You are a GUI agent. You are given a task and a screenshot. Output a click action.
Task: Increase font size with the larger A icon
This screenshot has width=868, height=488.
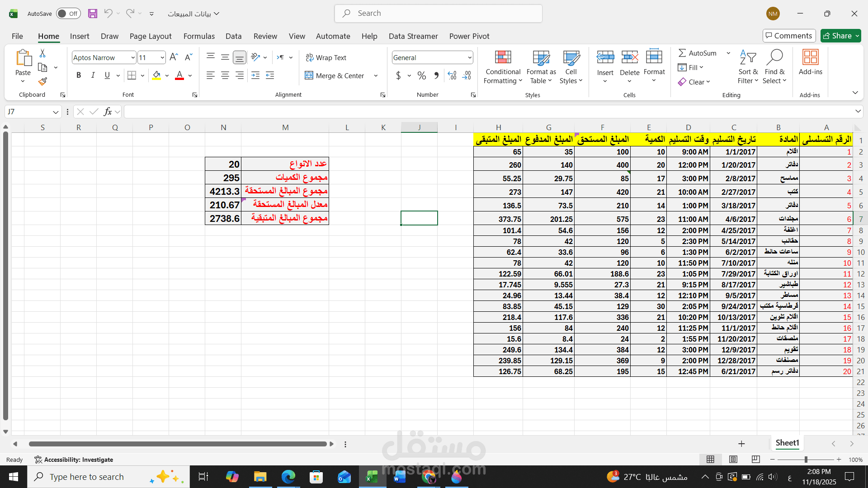tap(174, 57)
